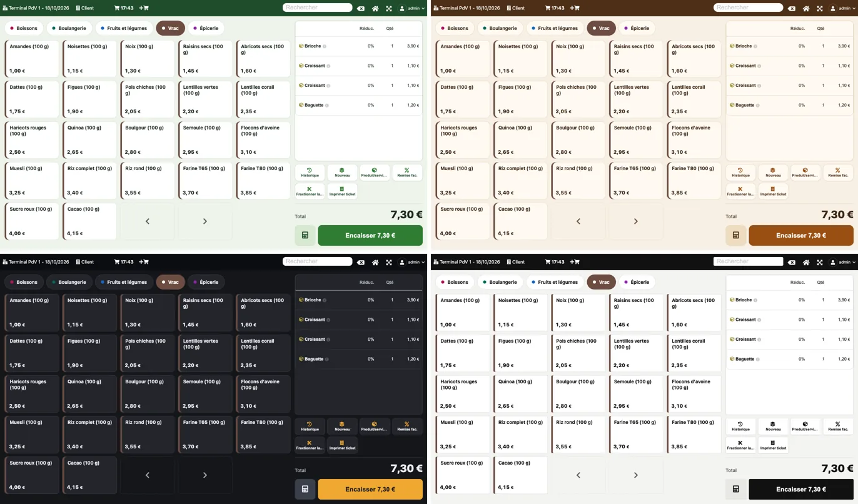The image size is (858, 504).
Task: Open the admin menu in the green-themed terminal
Action: click(412, 8)
